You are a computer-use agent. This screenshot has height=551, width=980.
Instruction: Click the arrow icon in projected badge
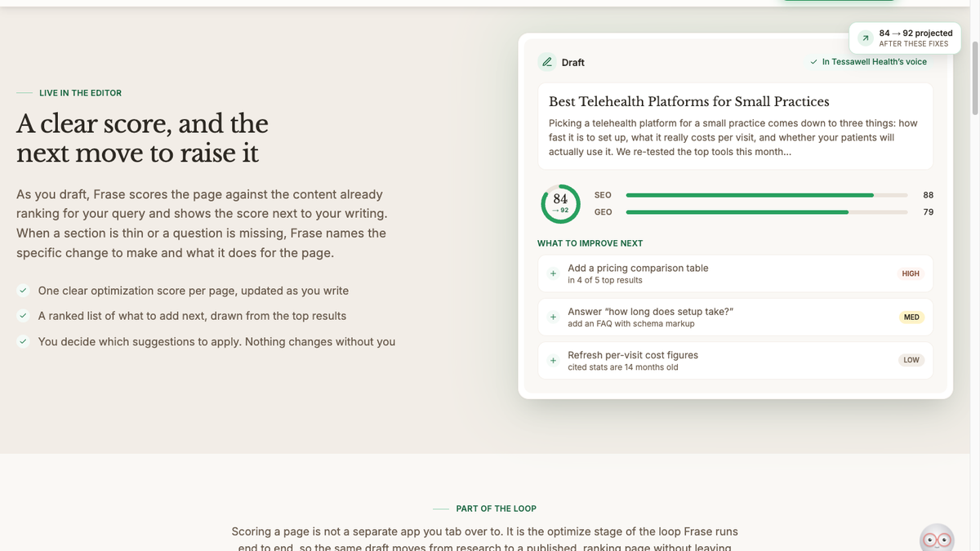click(x=865, y=38)
